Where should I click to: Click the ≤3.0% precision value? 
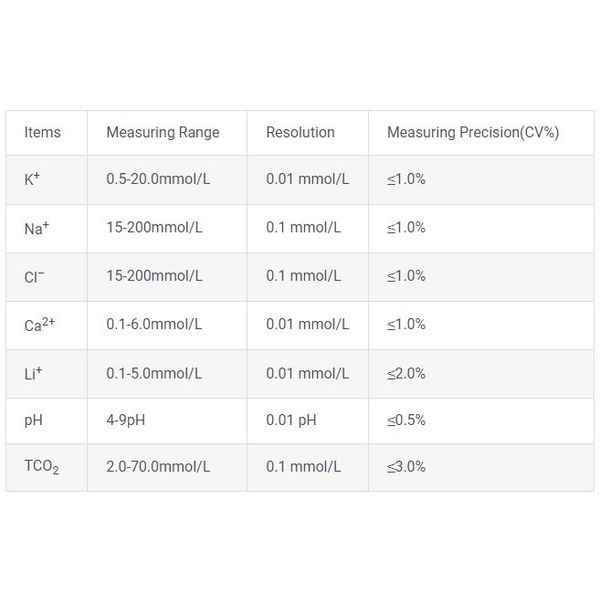click(406, 466)
